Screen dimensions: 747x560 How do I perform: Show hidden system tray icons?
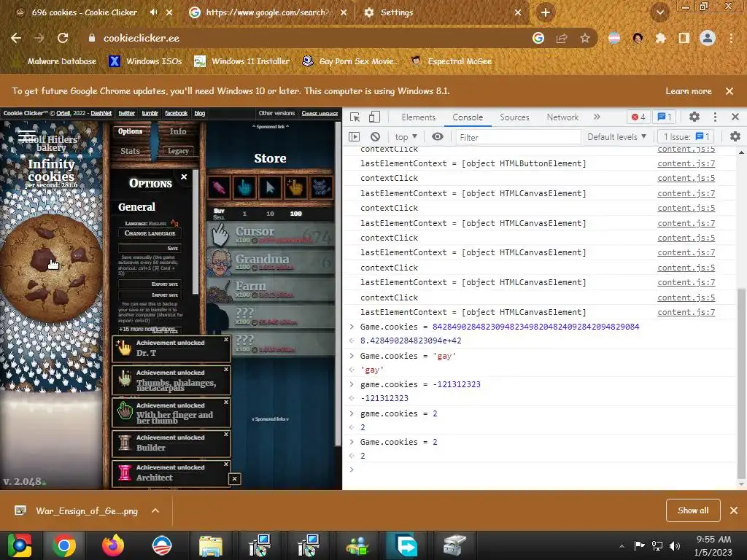point(622,546)
